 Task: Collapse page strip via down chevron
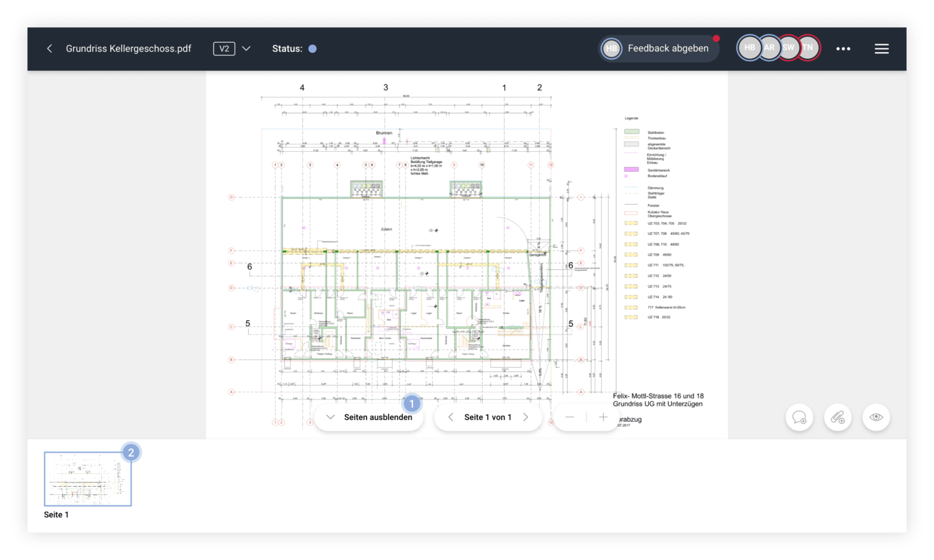coord(330,417)
